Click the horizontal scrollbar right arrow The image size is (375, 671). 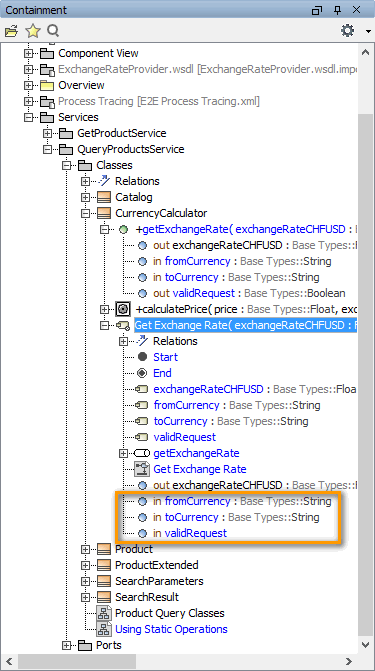tap(349, 661)
